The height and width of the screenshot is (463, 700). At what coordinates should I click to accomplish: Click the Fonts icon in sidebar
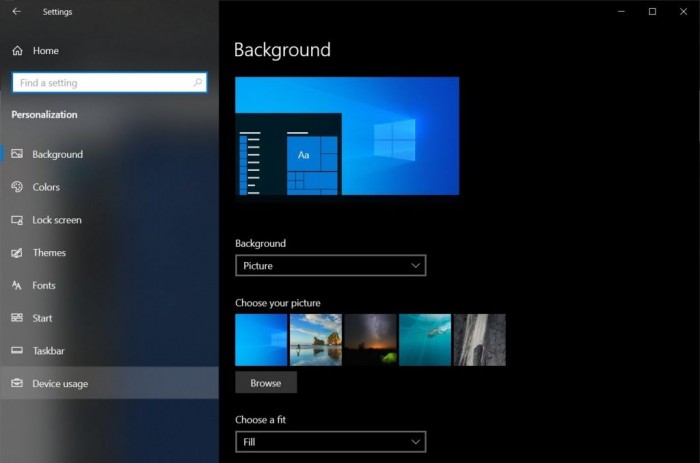17,286
